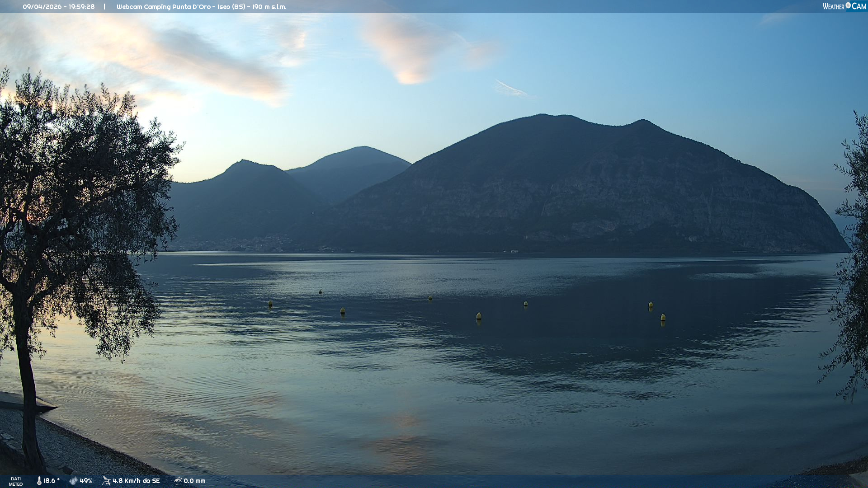
Task: Click the rain umbrella icon
Action: tap(178, 481)
